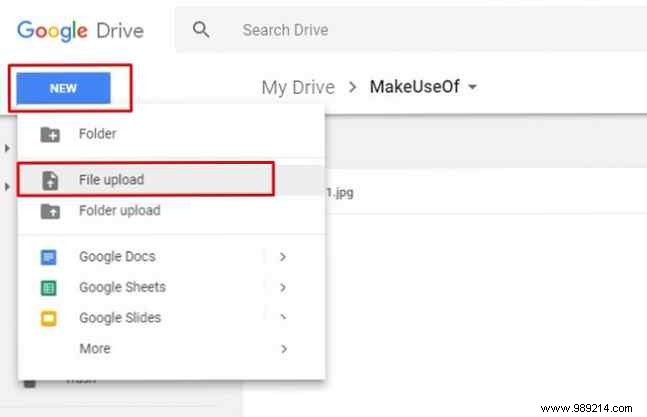Viewport: 647px width, 417px height.
Task: Choose Google Sheets in the menu
Action: pos(171,287)
